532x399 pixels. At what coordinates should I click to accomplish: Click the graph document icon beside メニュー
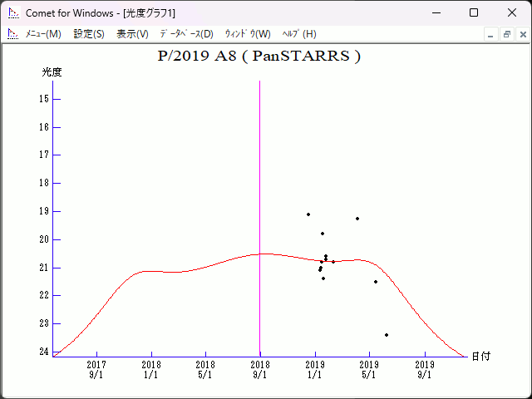pos(12,34)
